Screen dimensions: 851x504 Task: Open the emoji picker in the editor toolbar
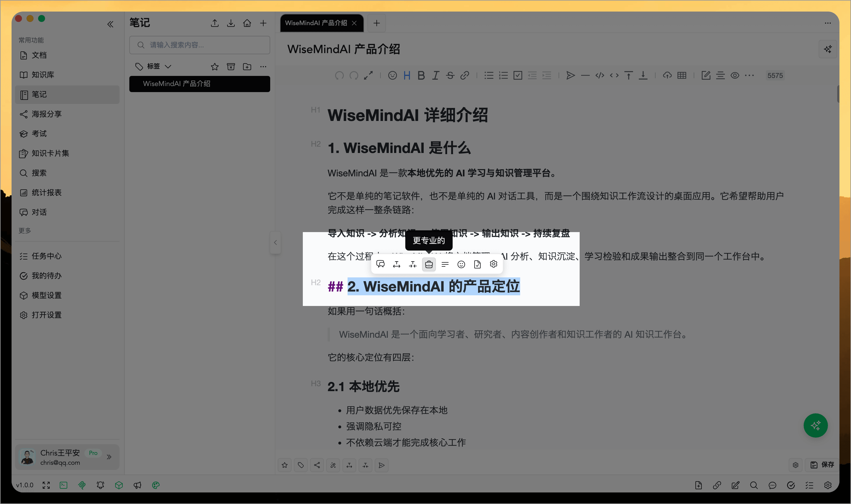pos(393,75)
